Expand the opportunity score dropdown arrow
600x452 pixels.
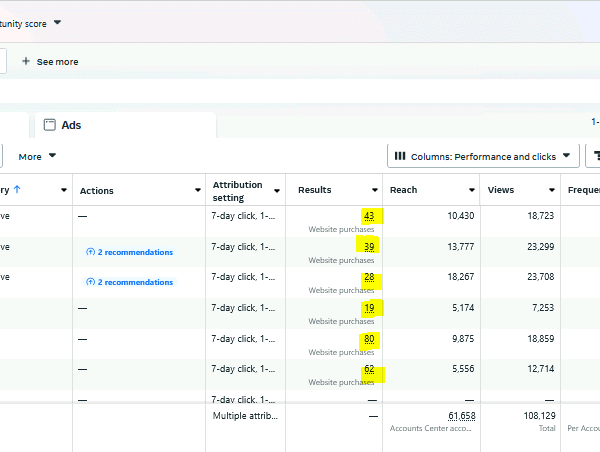point(57,21)
